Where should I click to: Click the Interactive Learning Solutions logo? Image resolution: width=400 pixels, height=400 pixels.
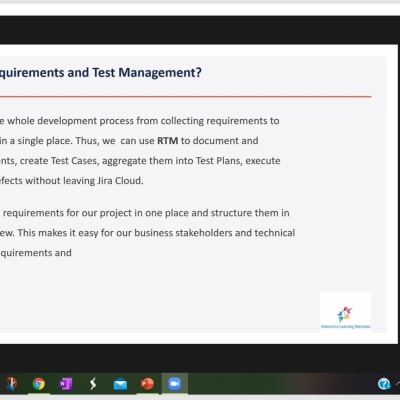345,312
